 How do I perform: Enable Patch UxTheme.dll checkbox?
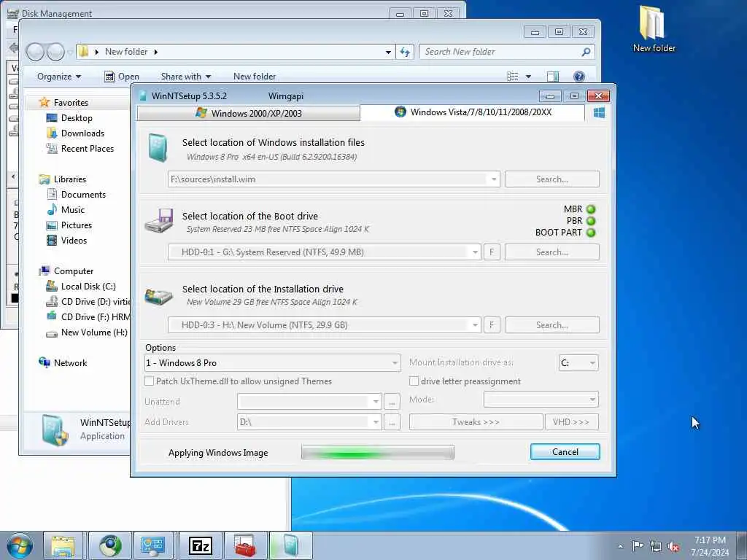tap(149, 381)
